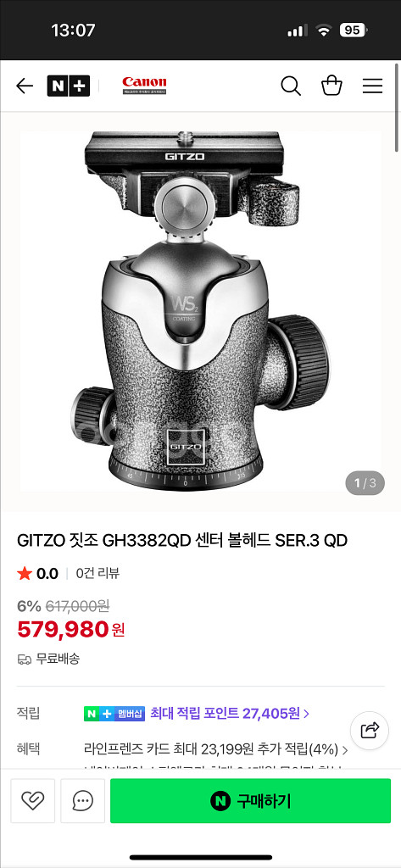The height and width of the screenshot is (868, 401).
Task: Open the hamburger menu icon
Action: click(373, 86)
